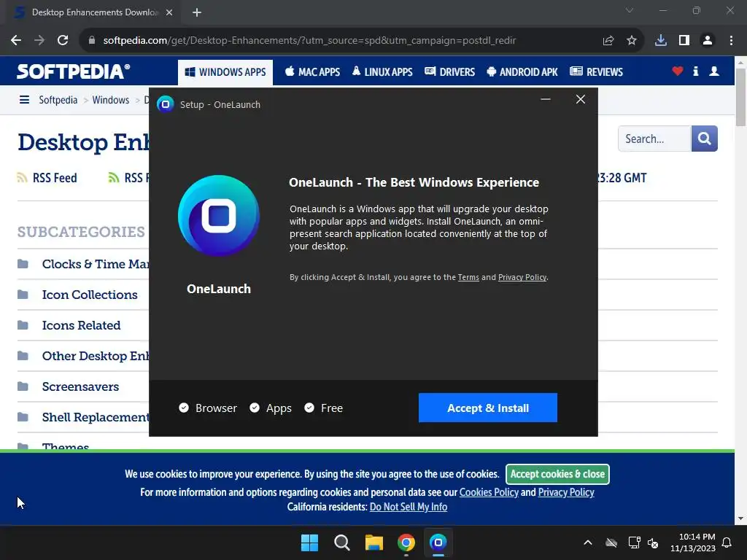Open Privacy Policy in cookie banner

point(566,492)
